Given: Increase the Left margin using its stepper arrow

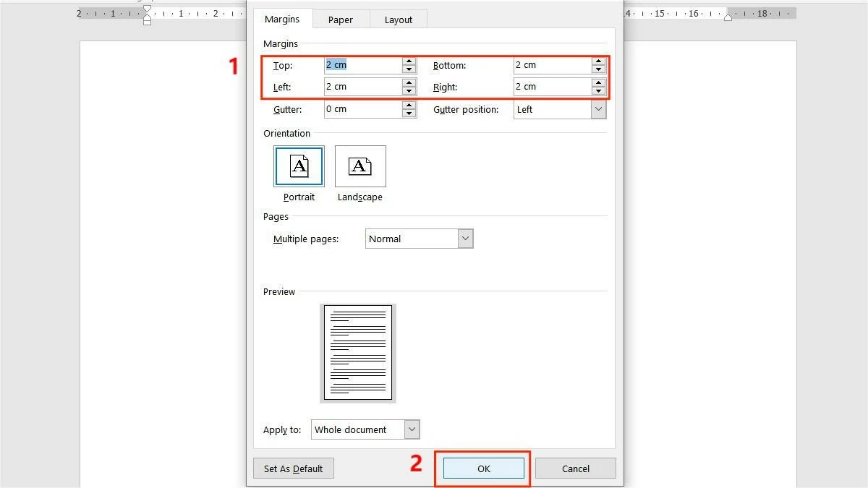Looking at the screenshot, I should 409,82.
